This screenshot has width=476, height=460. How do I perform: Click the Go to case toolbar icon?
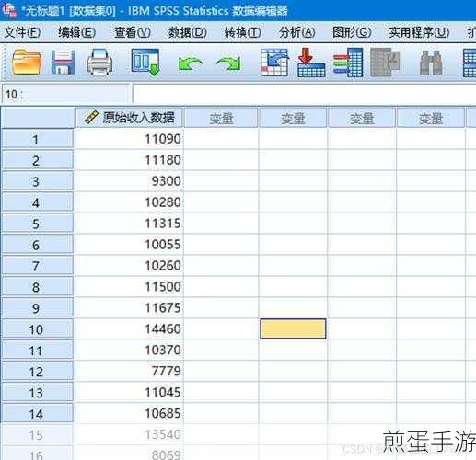coord(274,63)
